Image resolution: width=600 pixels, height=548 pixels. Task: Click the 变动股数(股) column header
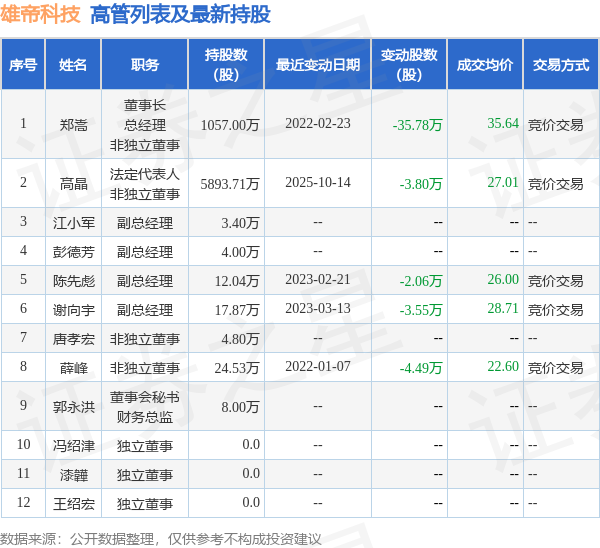click(x=409, y=65)
